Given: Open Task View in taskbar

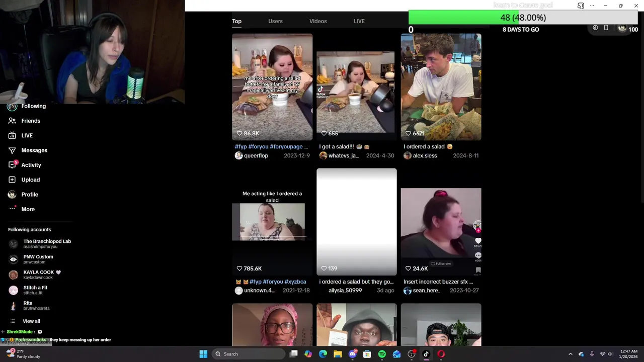Looking at the screenshot, I should point(294,354).
